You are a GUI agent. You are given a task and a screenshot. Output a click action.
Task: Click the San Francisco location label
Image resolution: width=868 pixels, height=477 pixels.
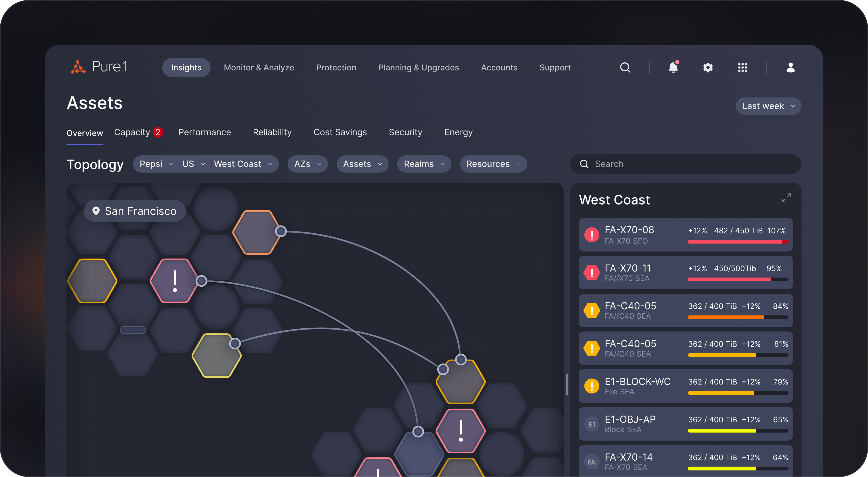point(135,211)
